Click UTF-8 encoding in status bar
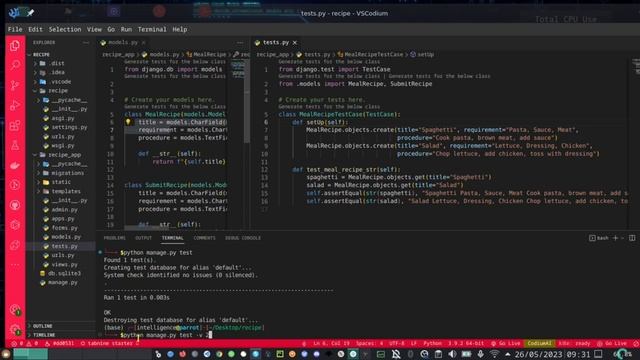This screenshot has width=640, height=360. click(397, 343)
